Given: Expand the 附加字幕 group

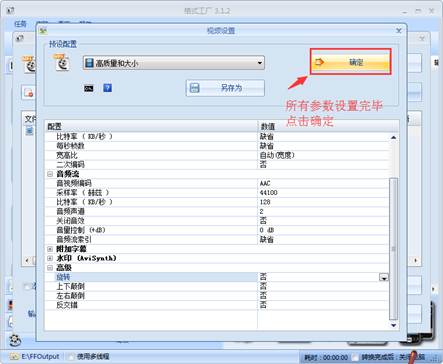Looking at the screenshot, I should (x=50, y=249).
